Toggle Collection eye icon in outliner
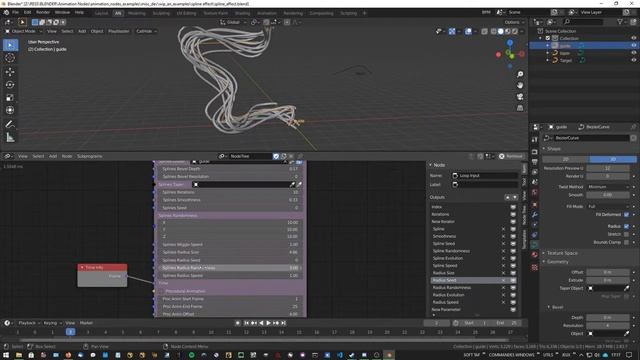640x360 pixels. [x=634, y=38]
